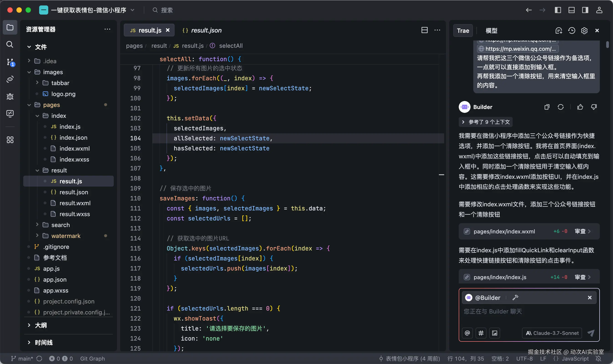Screen dimensions: 613x364
Task: Open the Claude-3.7-Sonnet model selector
Action: click(x=552, y=333)
